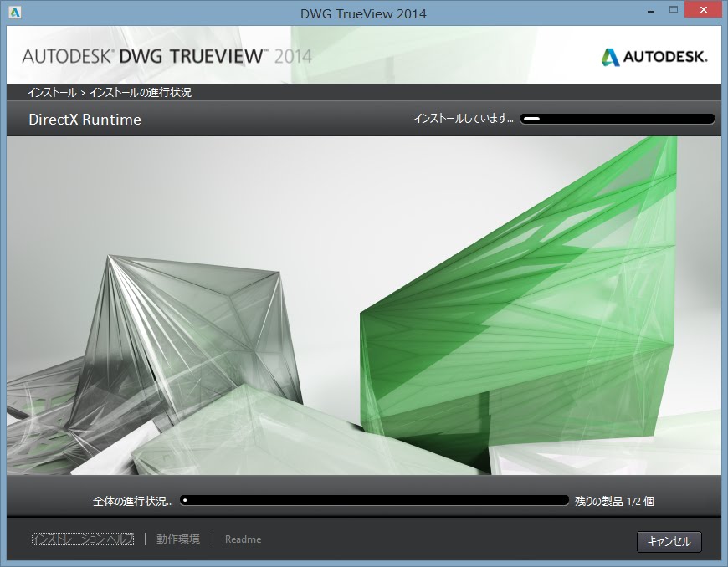
Task: Click the 全体の進行状況 label
Action: pyautogui.click(x=133, y=501)
